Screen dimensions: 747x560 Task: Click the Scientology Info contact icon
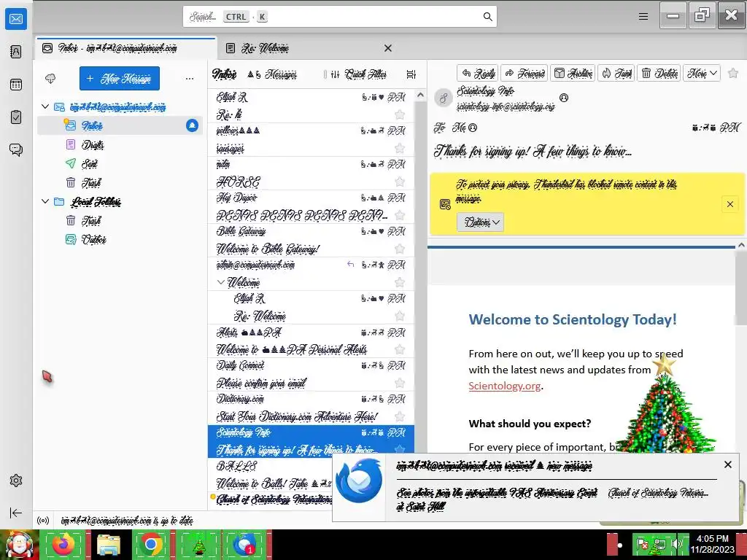click(x=564, y=98)
